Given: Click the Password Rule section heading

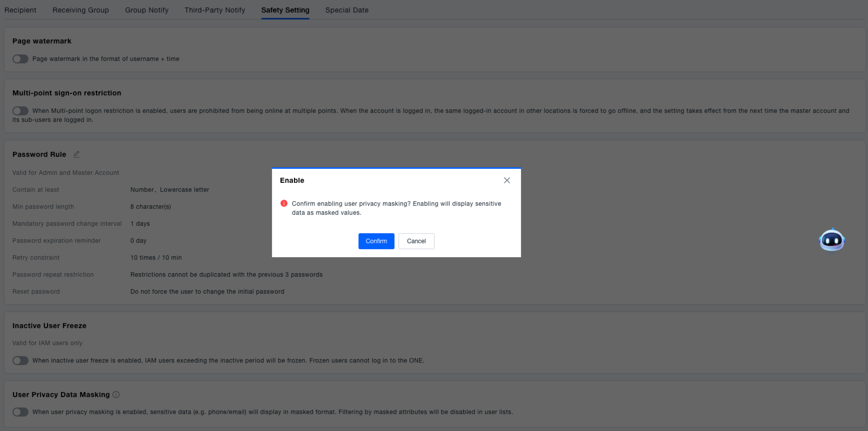Looking at the screenshot, I should coord(39,154).
